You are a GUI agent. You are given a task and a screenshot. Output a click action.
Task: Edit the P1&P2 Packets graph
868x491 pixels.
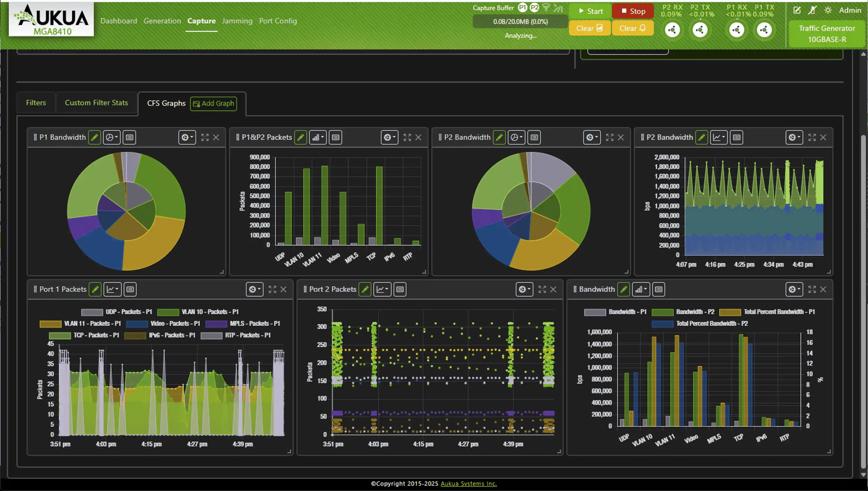click(300, 137)
